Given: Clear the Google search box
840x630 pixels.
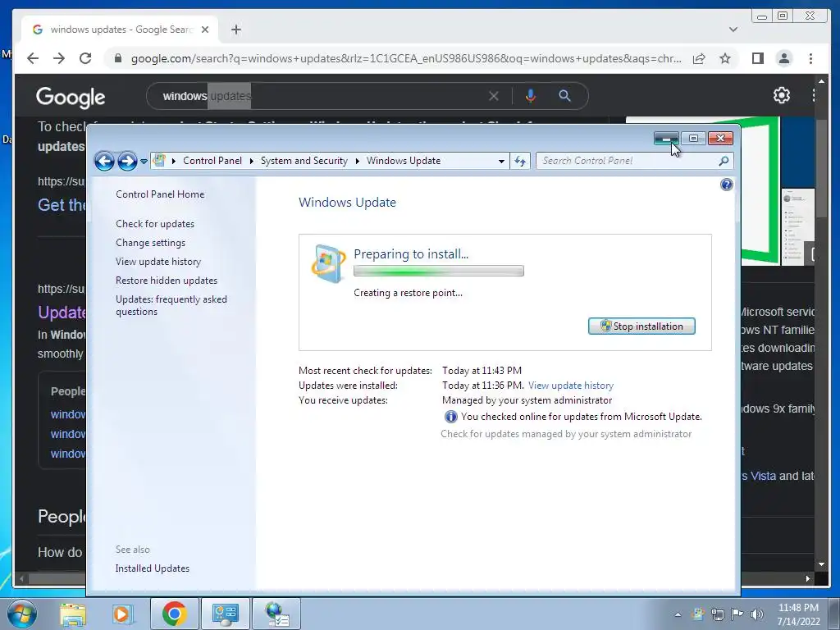Looking at the screenshot, I should coord(493,97).
